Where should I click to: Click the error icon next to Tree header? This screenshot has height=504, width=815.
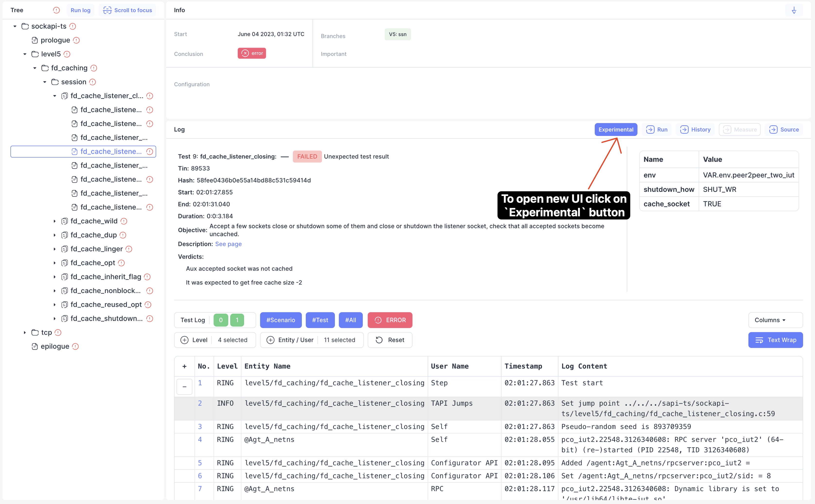[56, 10]
